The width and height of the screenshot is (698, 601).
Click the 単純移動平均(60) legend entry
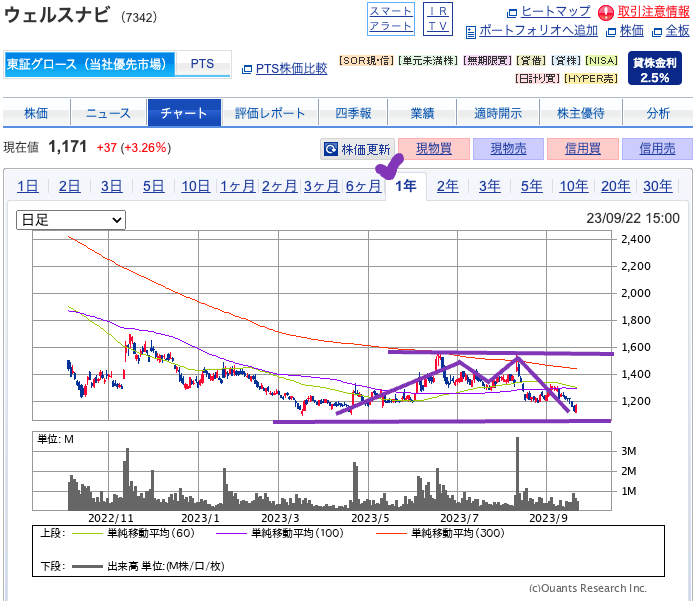[134, 533]
